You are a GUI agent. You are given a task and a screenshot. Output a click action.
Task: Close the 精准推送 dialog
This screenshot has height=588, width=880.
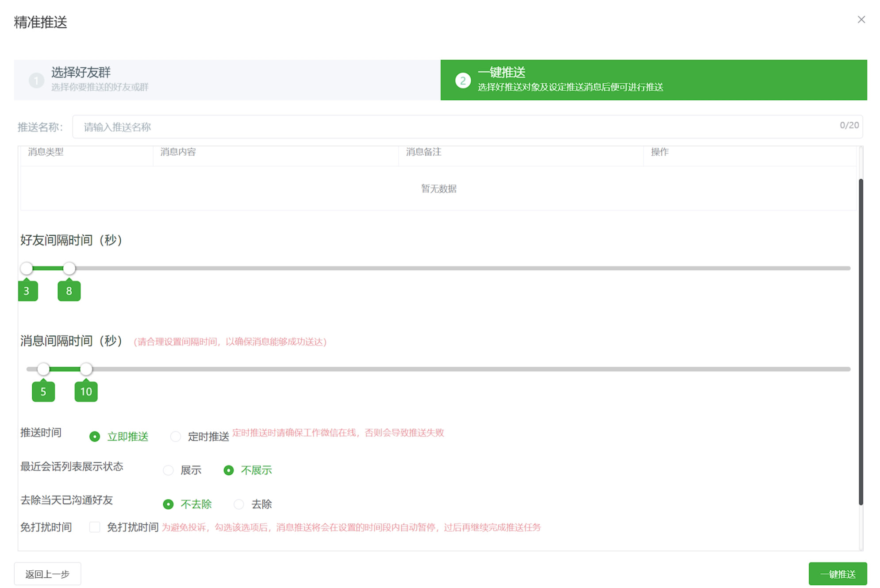[x=861, y=20]
